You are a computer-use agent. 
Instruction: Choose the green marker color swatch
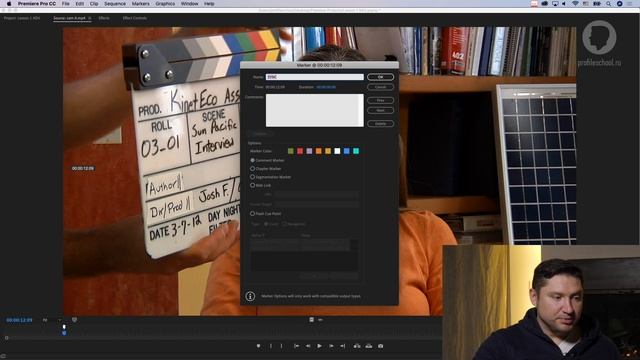291,151
